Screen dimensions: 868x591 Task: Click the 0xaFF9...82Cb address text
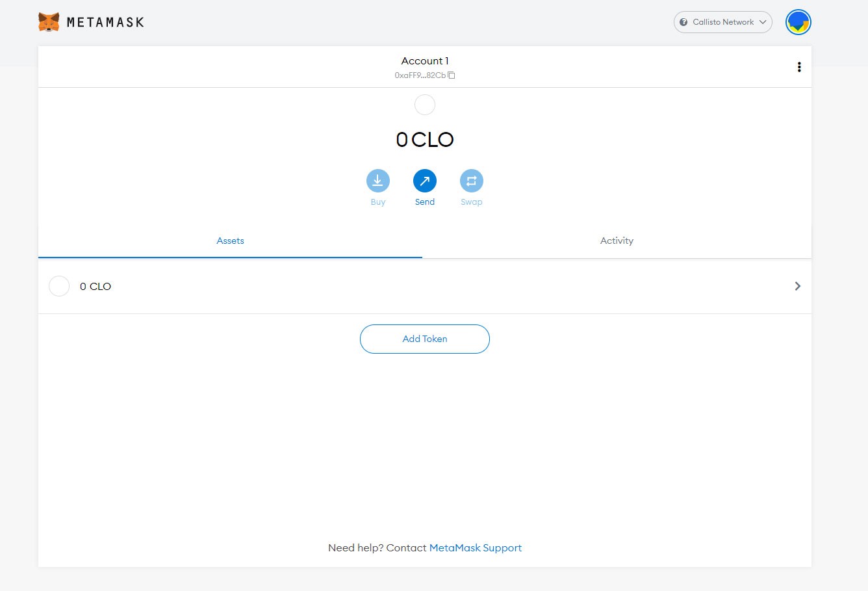click(420, 75)
